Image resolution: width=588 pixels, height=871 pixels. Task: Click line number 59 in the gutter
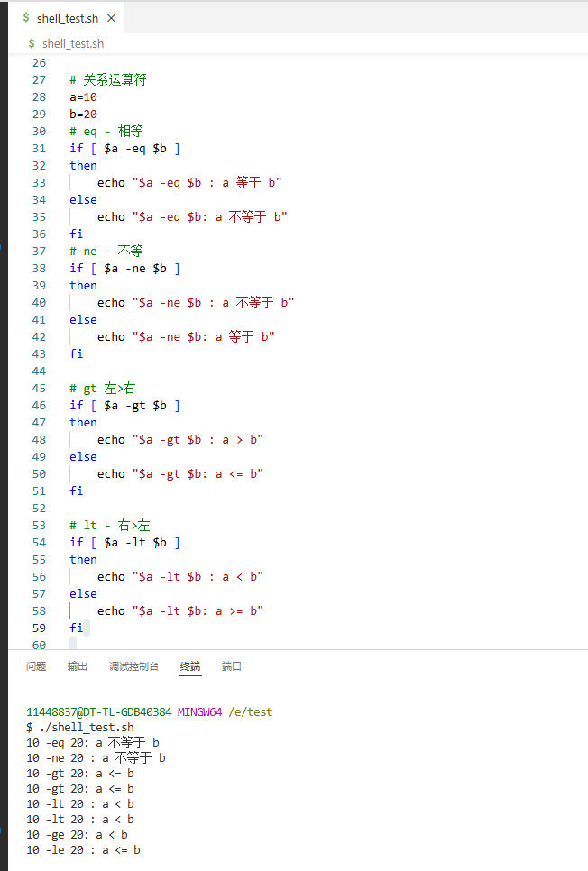coord(39,628)
